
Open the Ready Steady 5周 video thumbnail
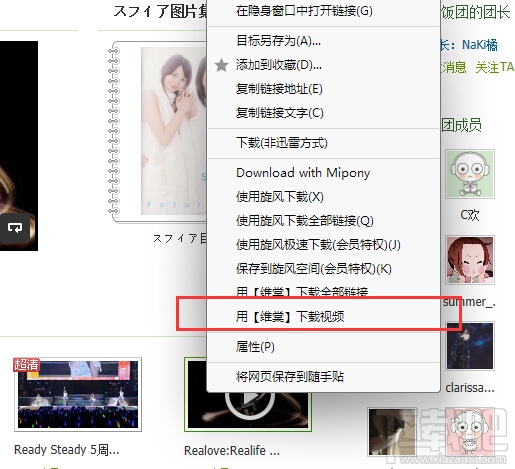click(x=78, y=394)
